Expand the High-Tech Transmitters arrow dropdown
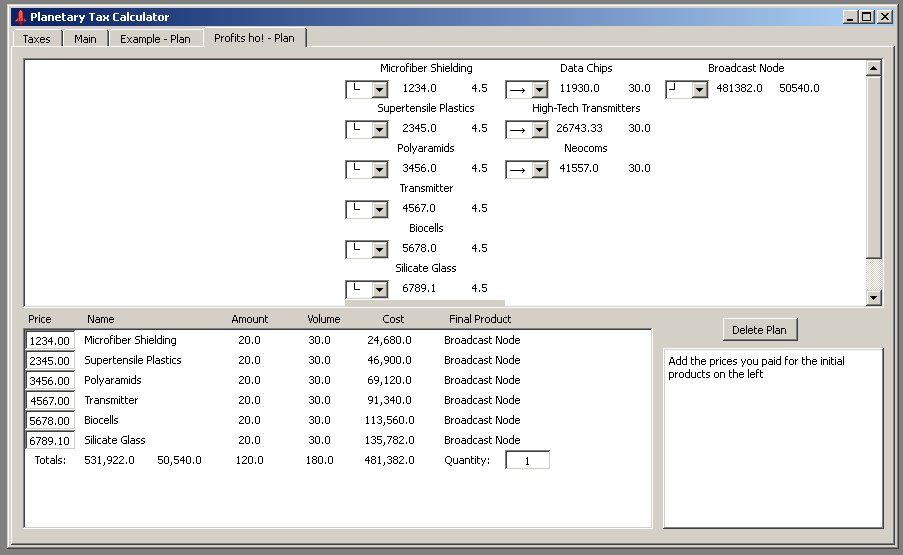Viewport: 903px width, 555px height. 539,130
